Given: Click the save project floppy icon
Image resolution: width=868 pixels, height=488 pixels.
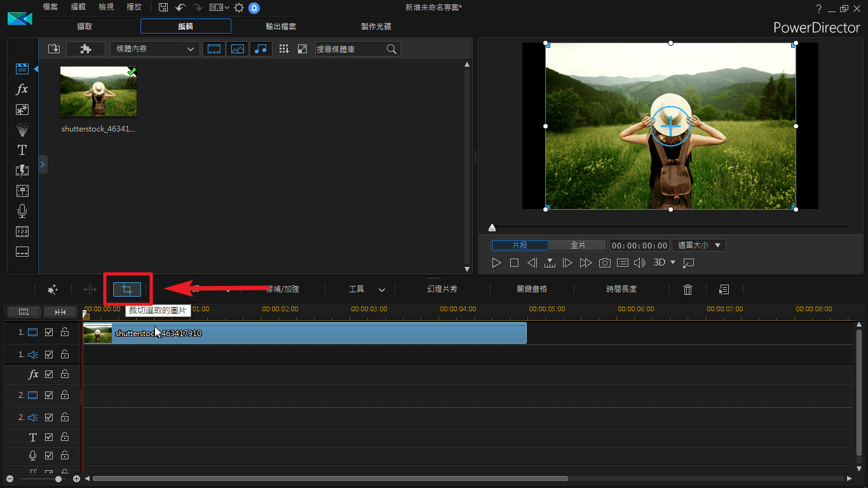Looking at the screenshot, I should click(x=163, y=8).
